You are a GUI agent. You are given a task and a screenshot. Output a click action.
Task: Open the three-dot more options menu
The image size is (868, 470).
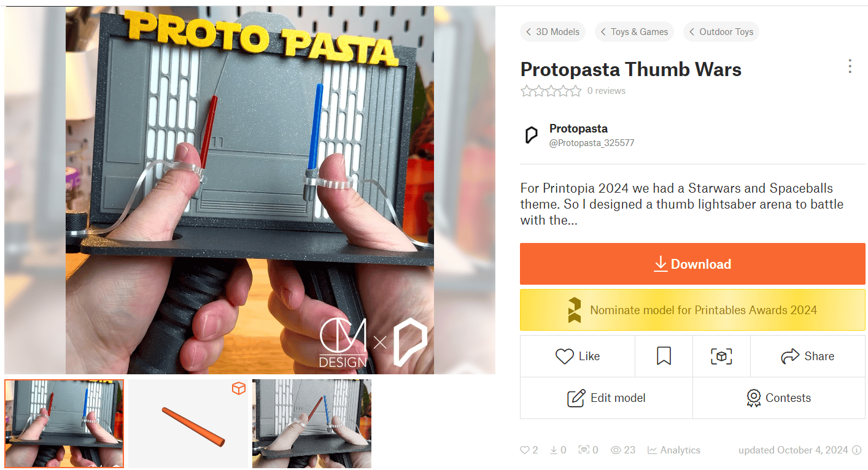850,66
